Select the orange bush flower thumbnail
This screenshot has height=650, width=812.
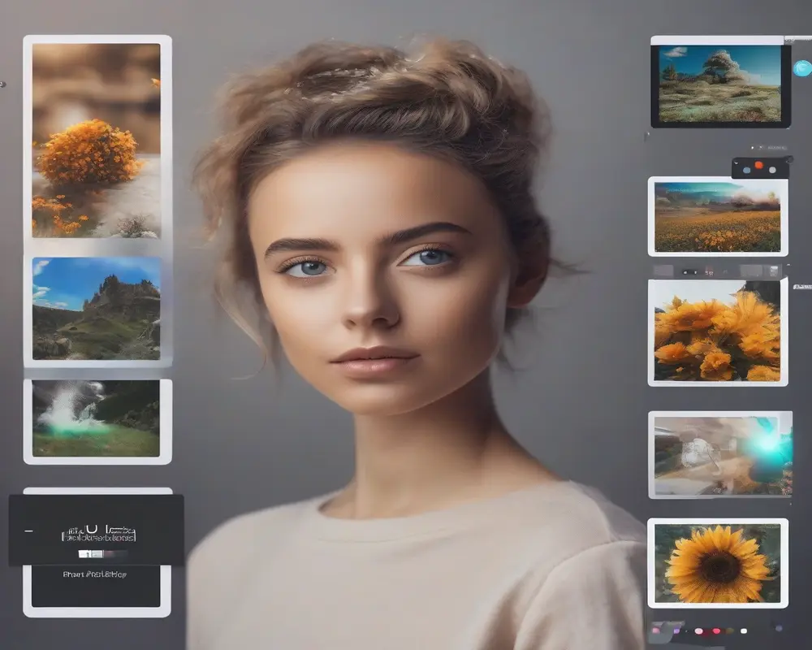click(x=97, y=141)
